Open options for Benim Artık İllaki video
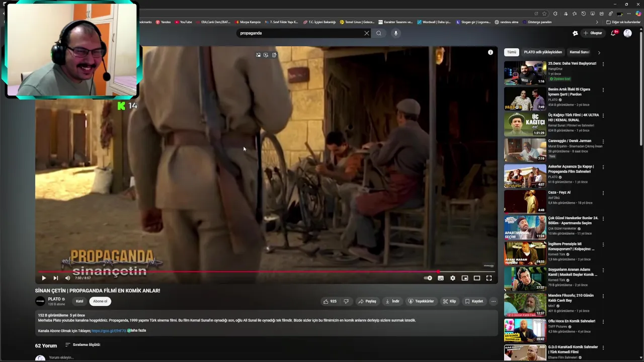 603,90
